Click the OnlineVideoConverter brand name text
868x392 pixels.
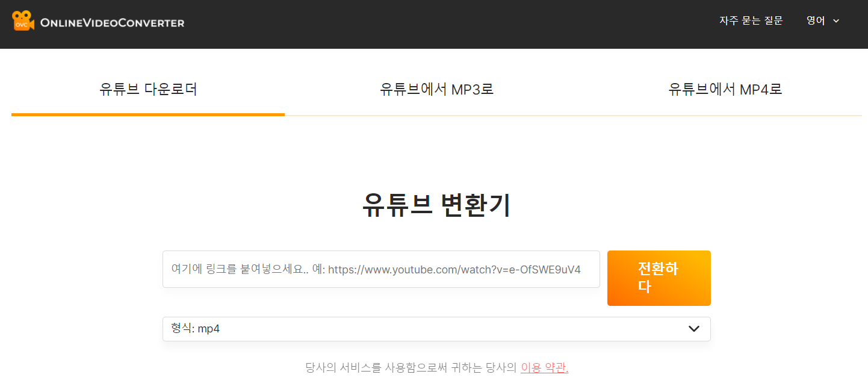pyautogui.click(x=112, y=23)
